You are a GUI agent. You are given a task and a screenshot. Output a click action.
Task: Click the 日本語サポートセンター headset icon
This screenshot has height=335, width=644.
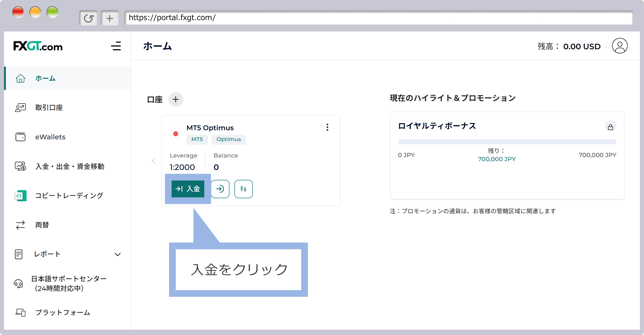point(18,283)
